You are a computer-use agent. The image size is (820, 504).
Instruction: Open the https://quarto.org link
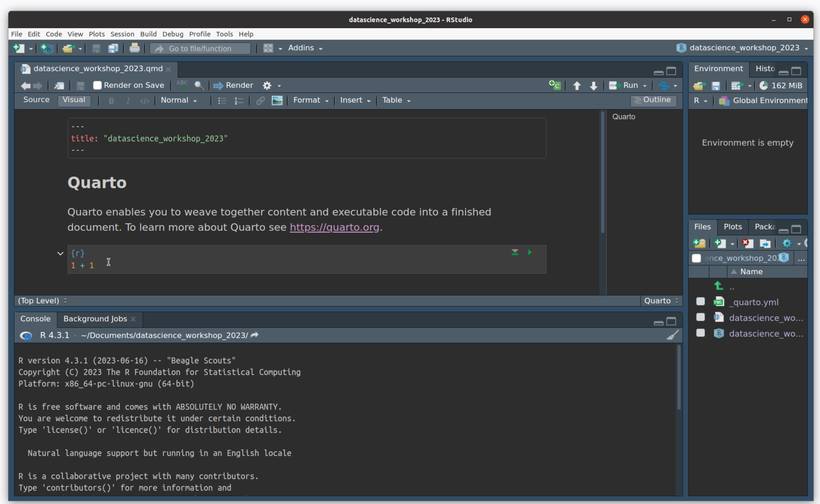(x=334, y=227)
